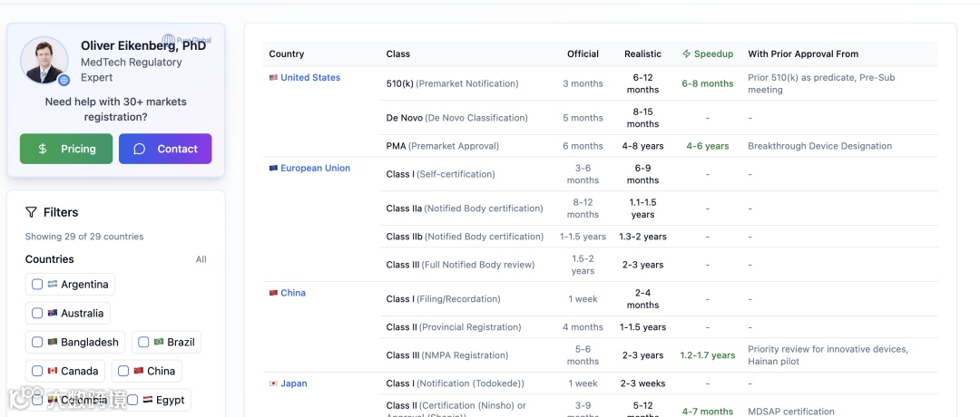Click the chat bubble icon on Contact
This screenshot has height=417, width=980.
coord(139,149)
